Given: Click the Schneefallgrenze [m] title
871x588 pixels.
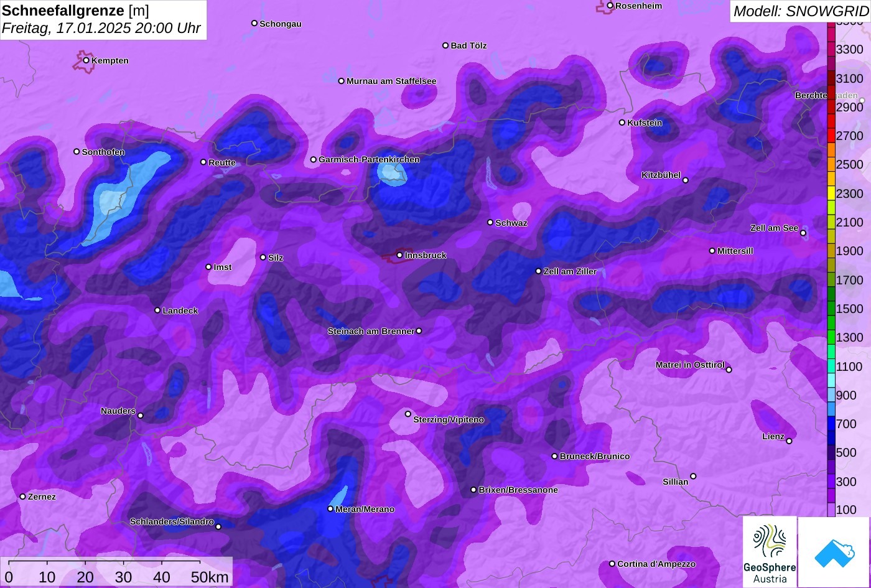Looking at the screenshot, I should coord(75,11).
